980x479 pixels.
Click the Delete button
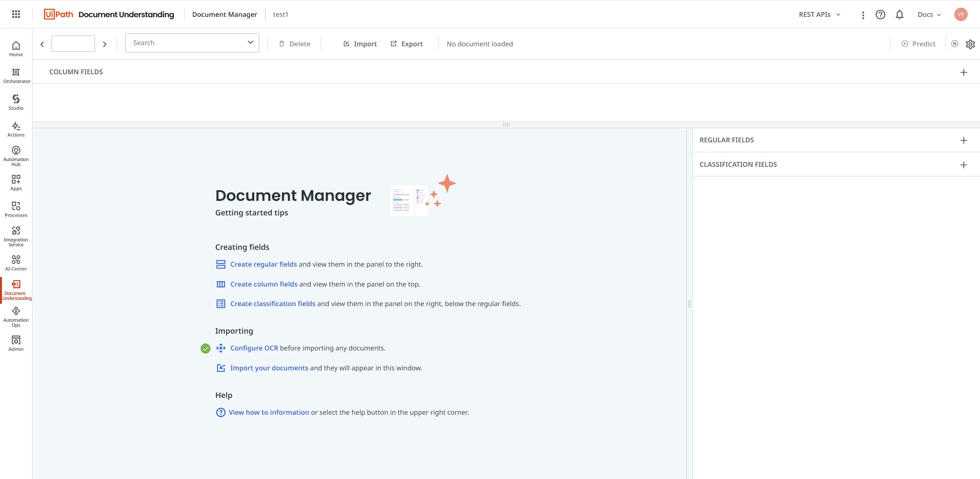coord(294,44)
